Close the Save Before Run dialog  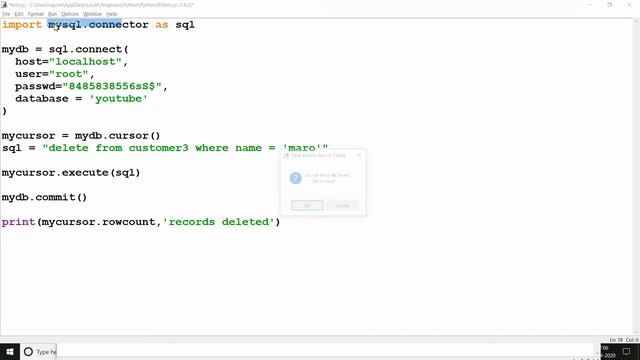(359, 155)
